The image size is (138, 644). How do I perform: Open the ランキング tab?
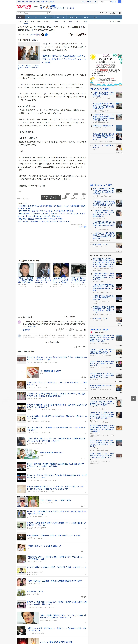(86, 17)
